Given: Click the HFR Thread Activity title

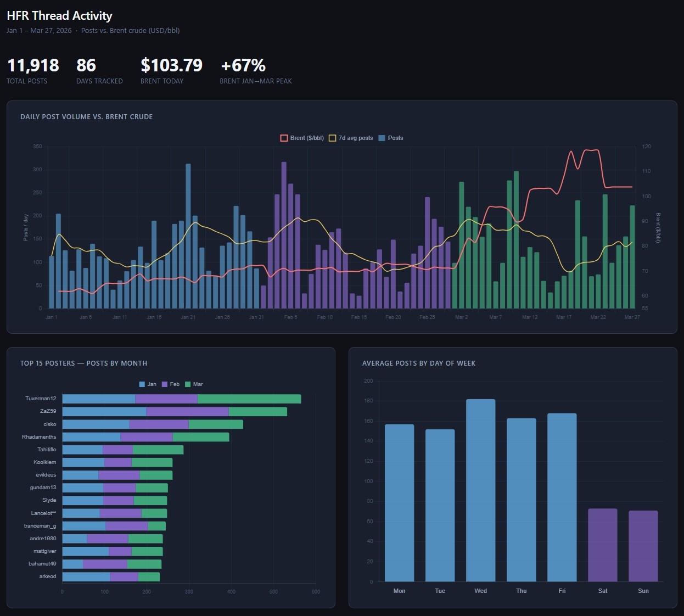Looking at the screenshot, I should pyautogui.click(x=59, y=16).
